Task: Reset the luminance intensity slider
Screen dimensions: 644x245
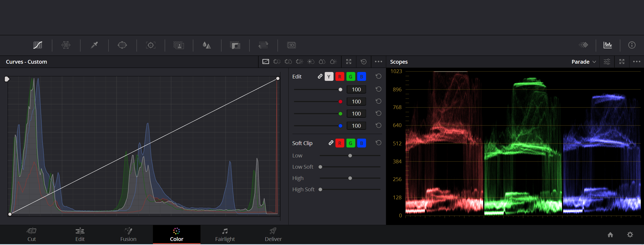Action: 378,89
